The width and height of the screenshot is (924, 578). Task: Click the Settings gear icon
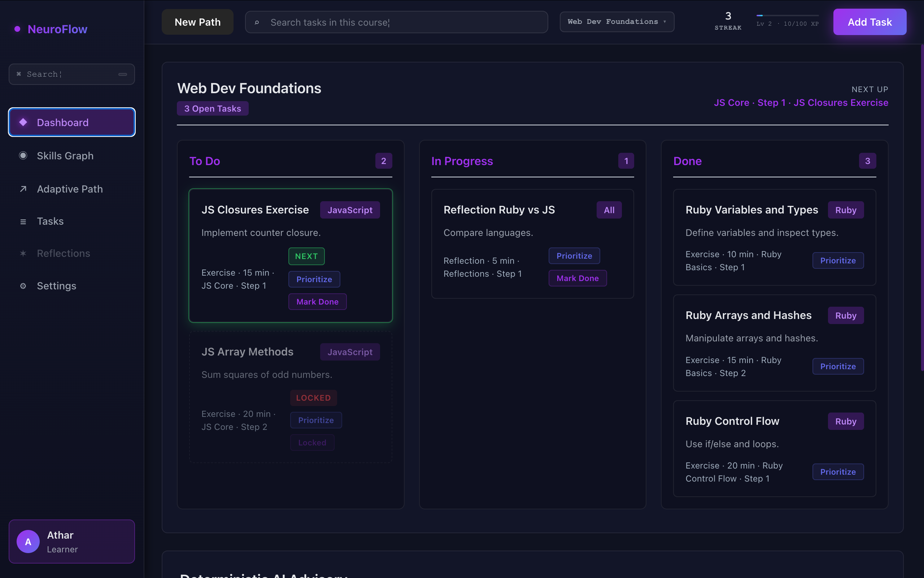click(x=23, y=286)
